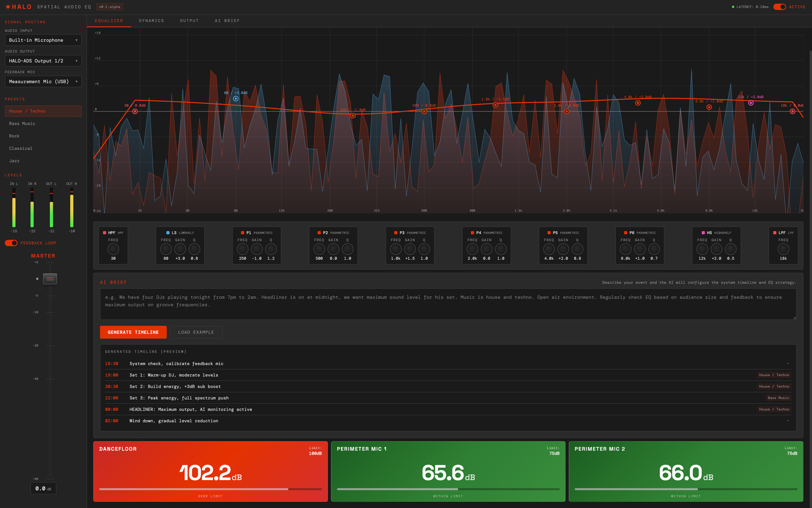The width and height of the screenshot is (812, 508).
Task: Toggle the ACTIVE switch off
Action: coord(779,7)
